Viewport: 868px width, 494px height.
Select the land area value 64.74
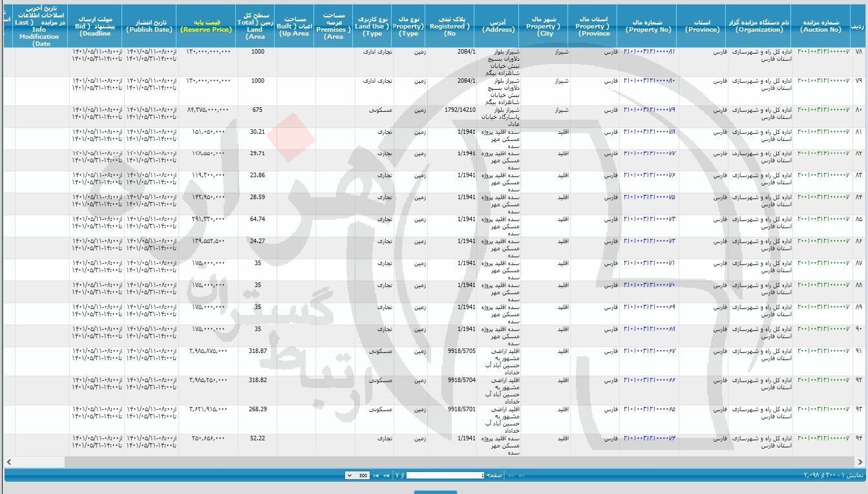[x=257, y=219]
